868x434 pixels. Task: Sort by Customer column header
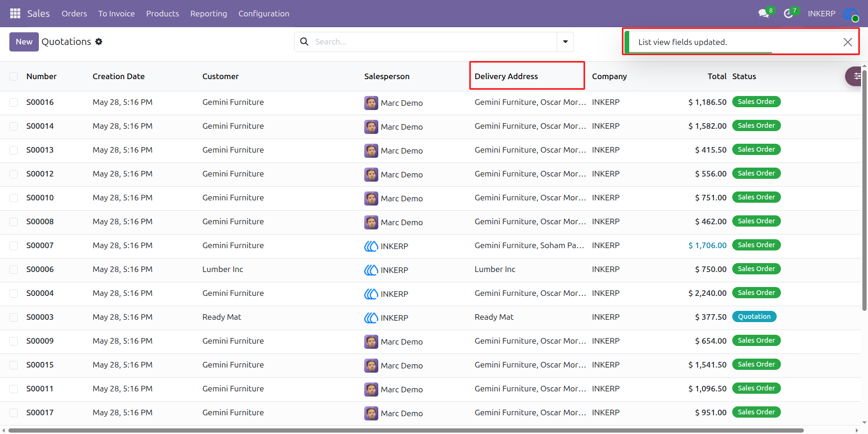point(221,76)
